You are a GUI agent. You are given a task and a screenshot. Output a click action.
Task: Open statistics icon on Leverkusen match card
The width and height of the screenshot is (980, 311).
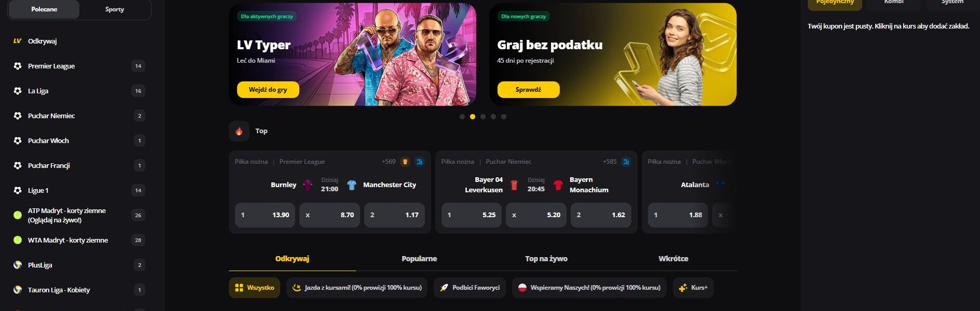pos(626,162)
